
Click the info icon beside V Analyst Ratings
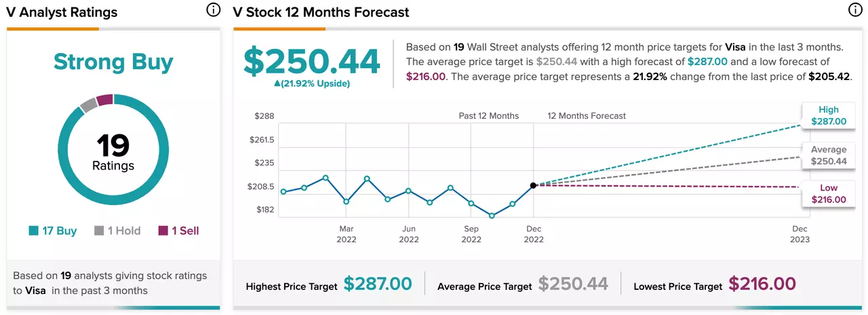click(x=212, y=10)
